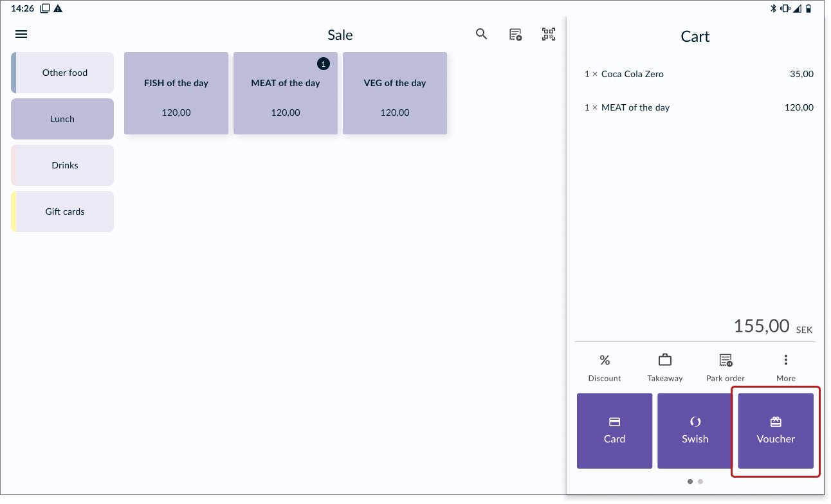The height and width of the screenshot is (504, 831).
Task: Apply a Discount with the percent icon
Action: point(605,367)
